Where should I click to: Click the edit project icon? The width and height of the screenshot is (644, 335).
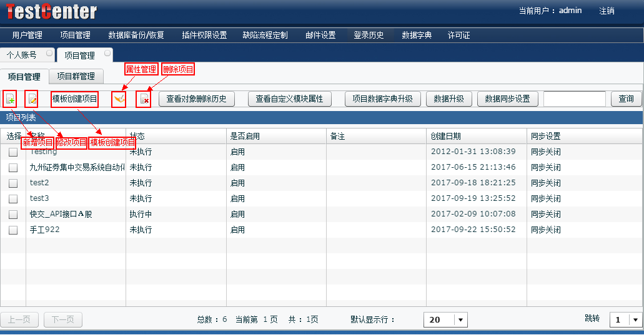coord(32,99)
